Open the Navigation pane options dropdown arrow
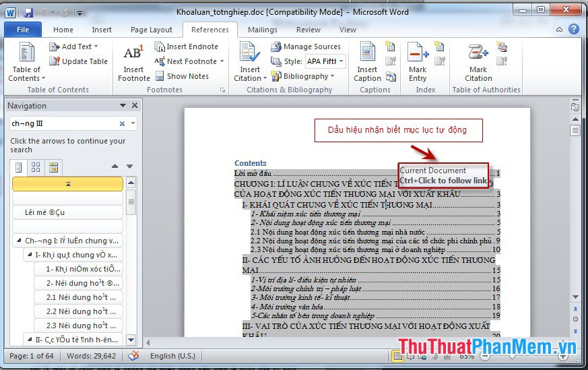 click(x=123, y=105)
